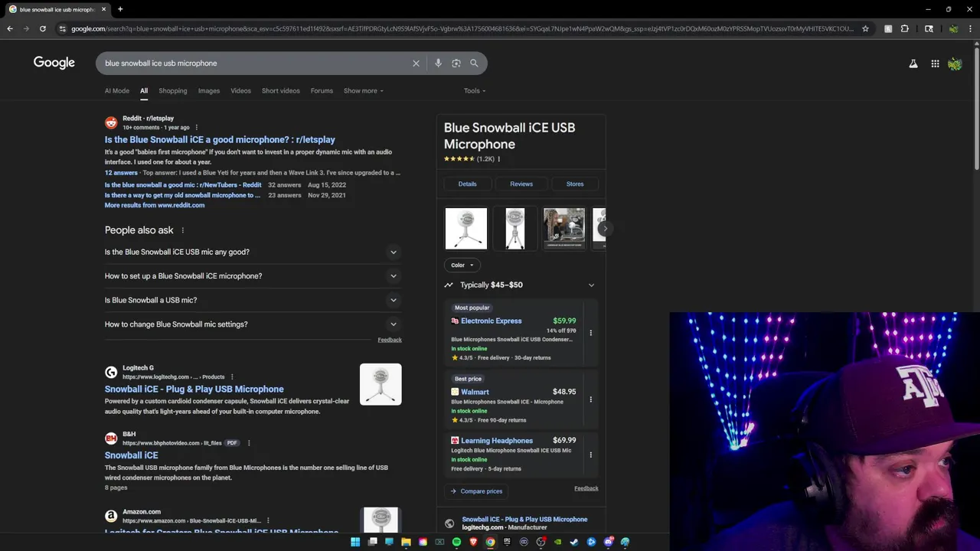The width and height of the screenshot is (980, 551).
Task: Switch to the Forums tab
Action: [322, 91]
